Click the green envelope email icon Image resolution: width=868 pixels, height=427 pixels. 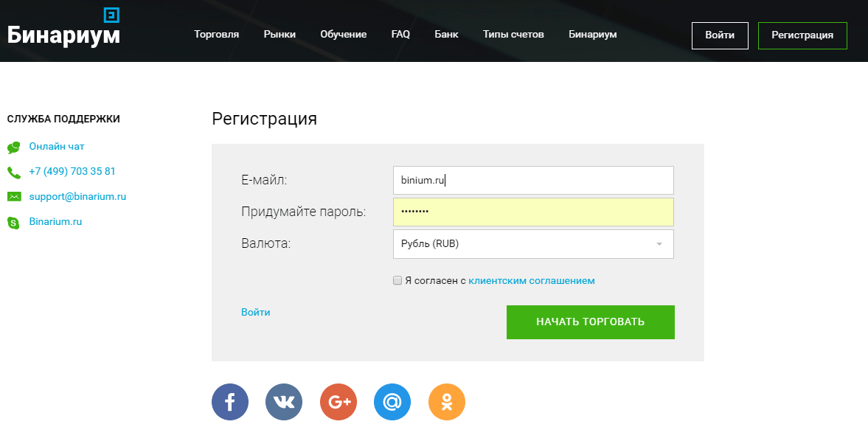(x=14, y=197)
